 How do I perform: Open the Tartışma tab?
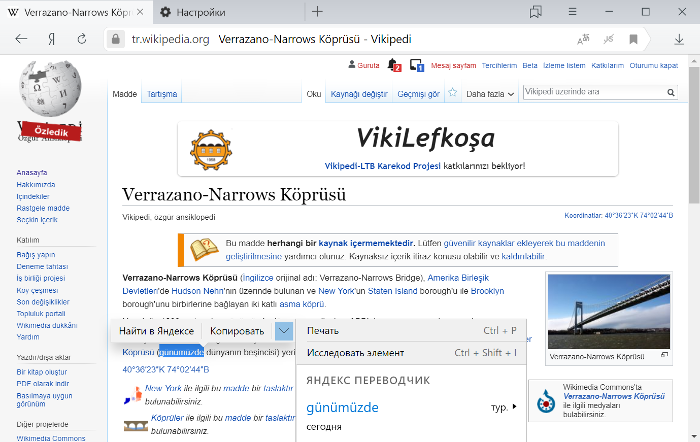pos(162,94)
